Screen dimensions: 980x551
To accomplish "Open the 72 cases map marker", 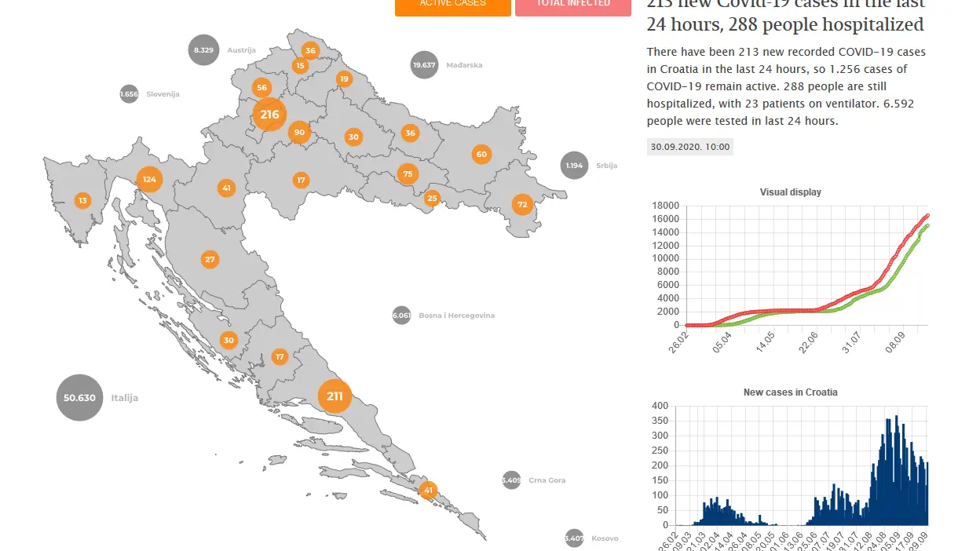I will coord(523,205).
